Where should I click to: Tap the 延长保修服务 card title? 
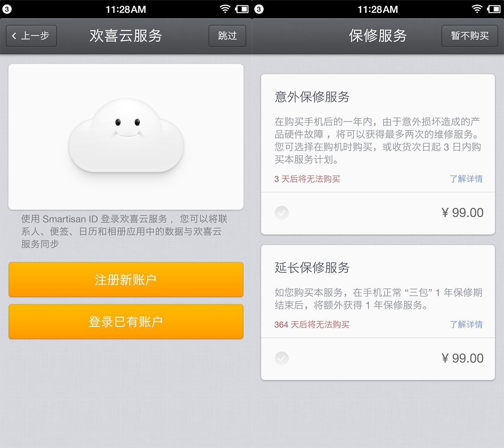(x=312, y=268)
